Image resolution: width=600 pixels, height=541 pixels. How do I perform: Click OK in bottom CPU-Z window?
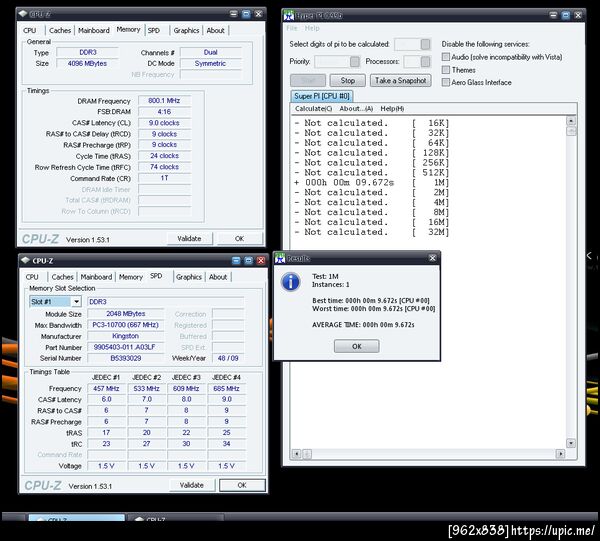pos(242,485)
